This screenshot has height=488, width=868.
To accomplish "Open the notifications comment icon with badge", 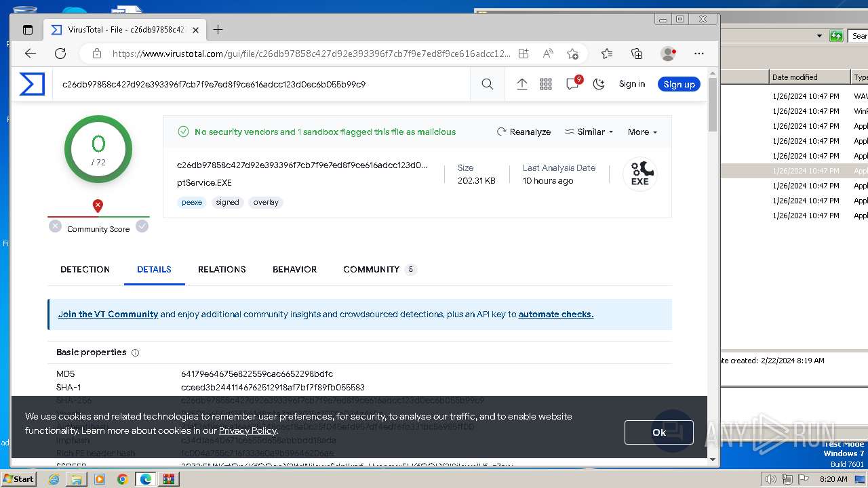I will click(573, 83).
